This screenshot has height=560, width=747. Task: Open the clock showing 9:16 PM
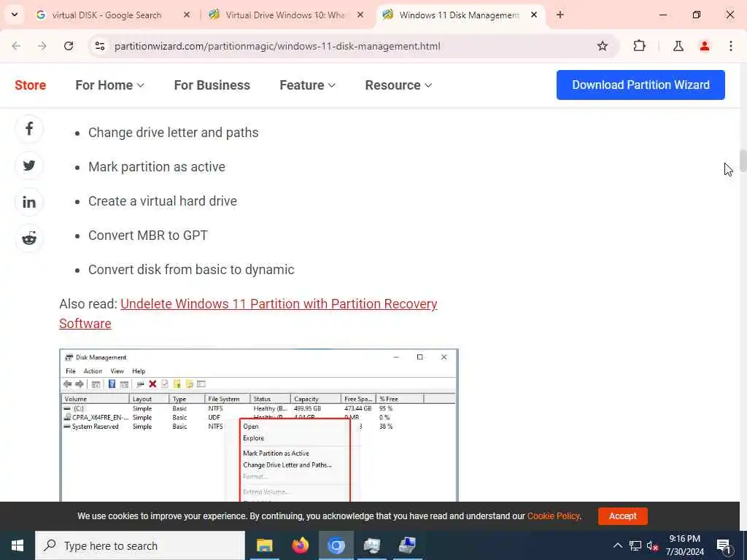[684, 545]
